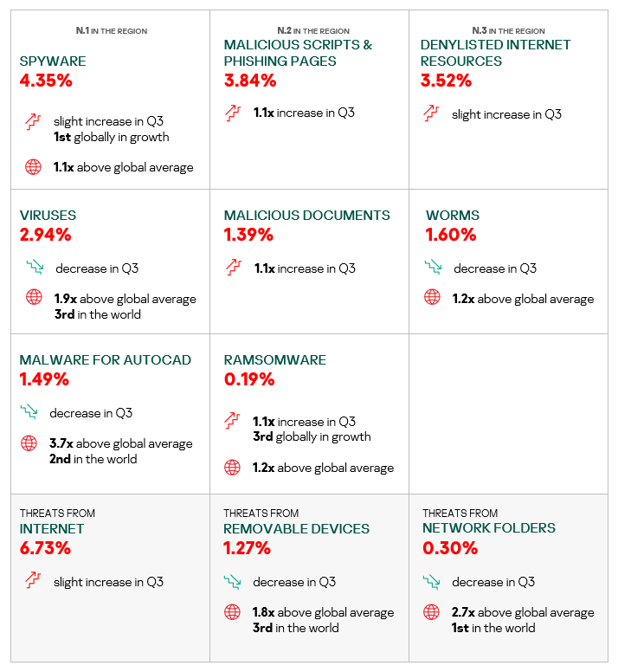Click the increase arrow under Malicious Documents
618x672 pixels.
tap(232, 268)
